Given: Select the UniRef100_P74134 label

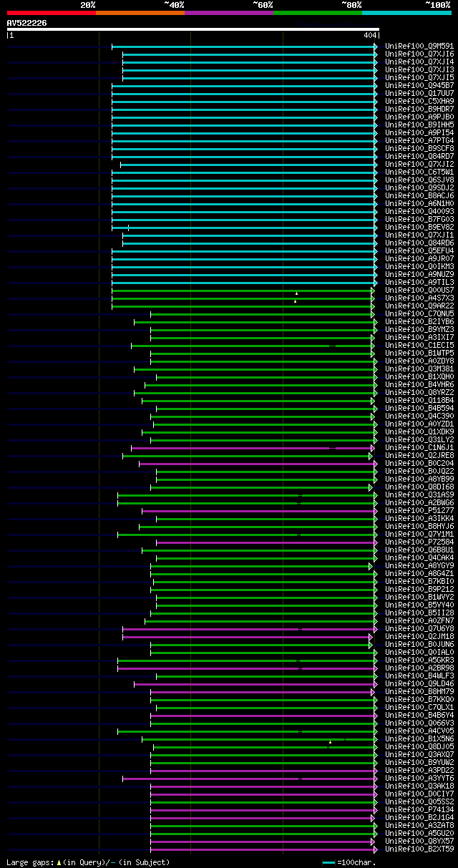Looking at the screenshot, I should [419, 810].
